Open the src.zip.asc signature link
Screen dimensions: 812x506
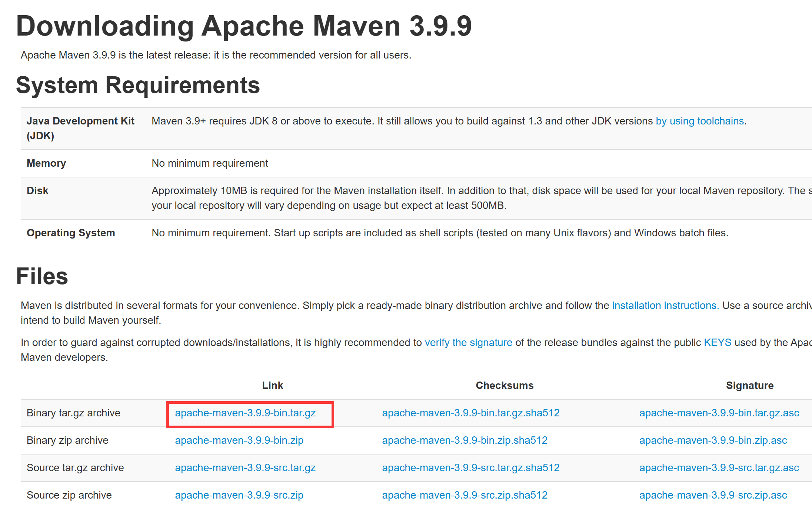(713, 495)
